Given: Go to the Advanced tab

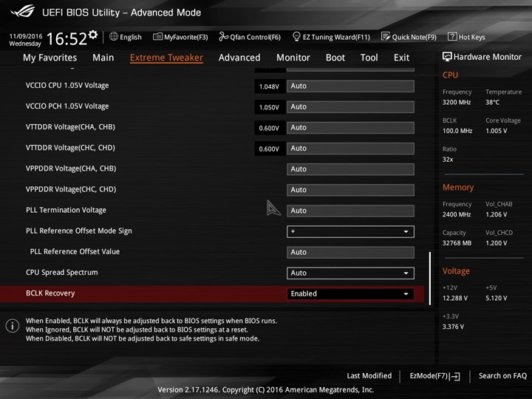Looking at the screenshot, I should point(239,58).
